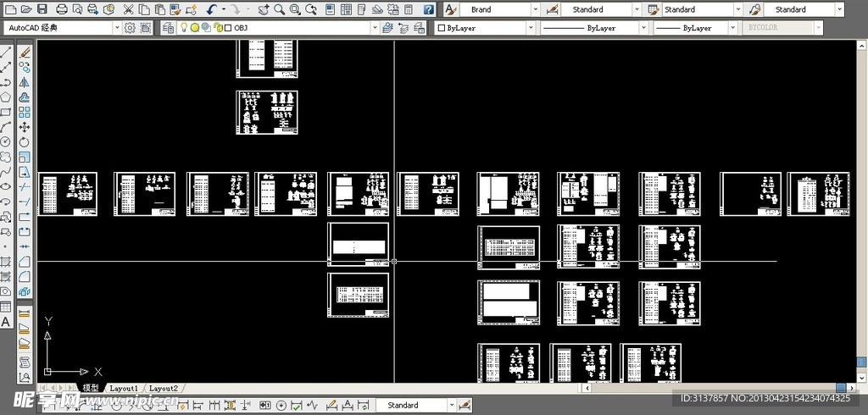This screenshot has height=415, width=868.
Task: Click the Plot printer icon
Action: pyautogui.click(x=62, y=9)
